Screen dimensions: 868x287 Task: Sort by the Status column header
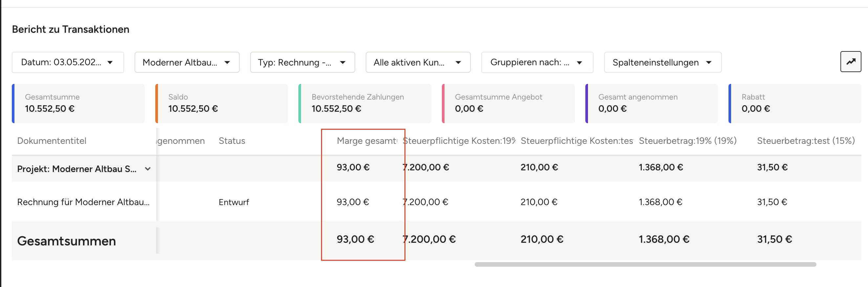click(x=232, y=141)
